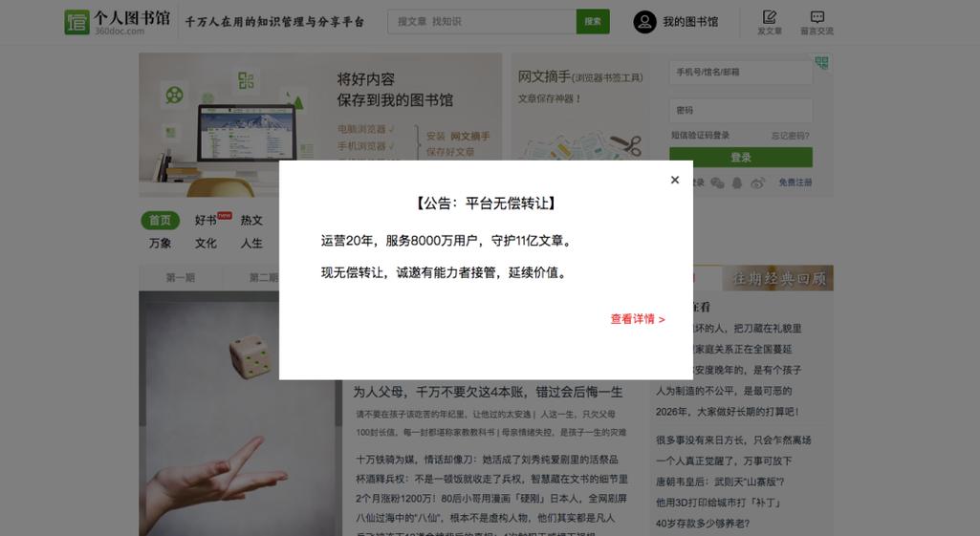
Task: Open subheading 100封长信，每一封都堪称家教教科书
Action: pos(425,432)
